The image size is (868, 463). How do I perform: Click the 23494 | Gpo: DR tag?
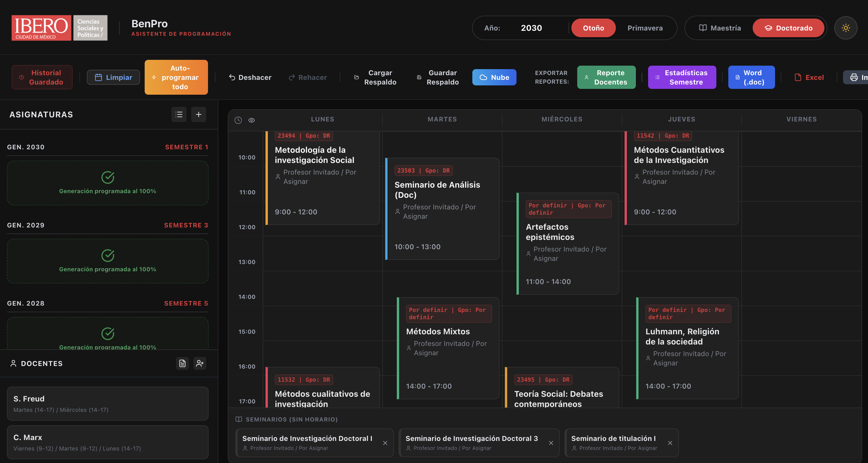304,136
